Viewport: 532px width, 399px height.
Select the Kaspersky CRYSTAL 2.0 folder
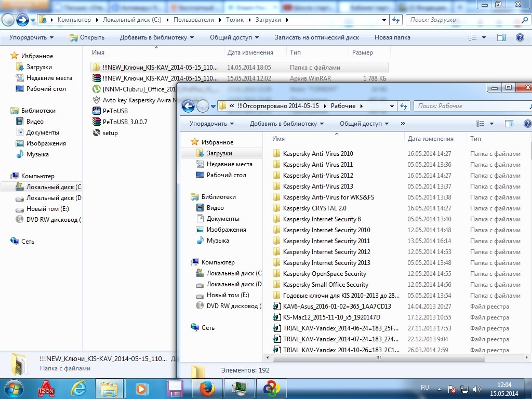pyautogui.click(x=310, y=208)
